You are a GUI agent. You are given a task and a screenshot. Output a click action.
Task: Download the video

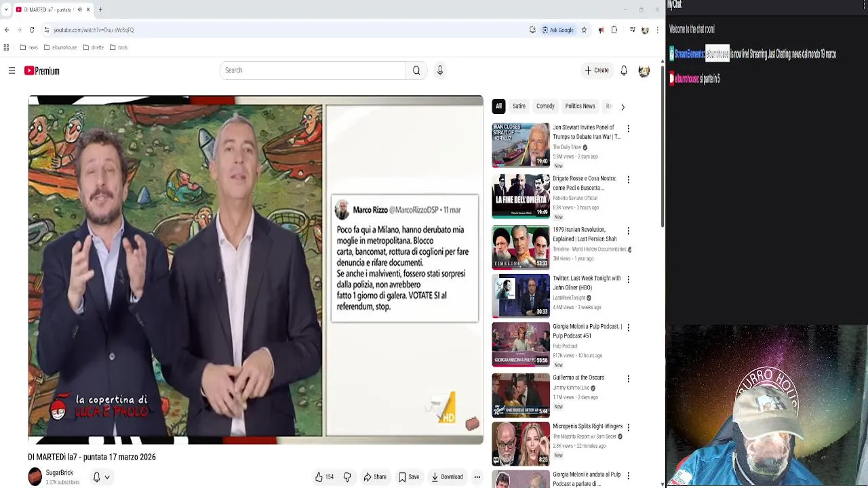[447, 477]
